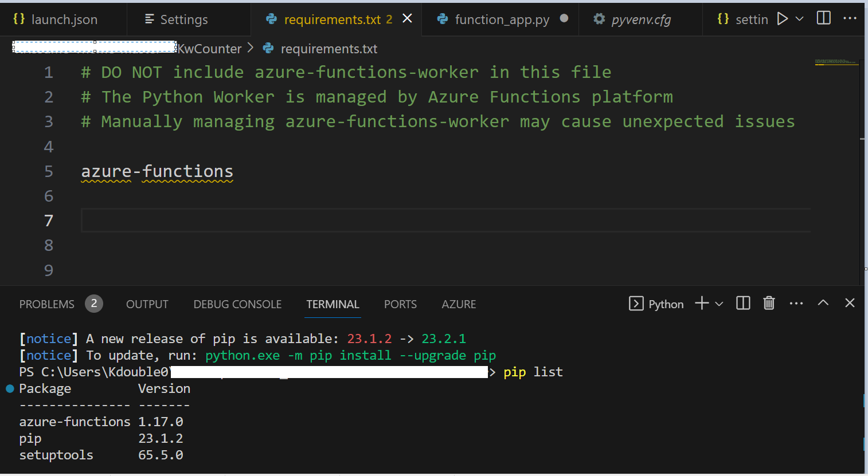The width and height of the screenshot is (868, 476).
Task: Click line number 1 in the gutter
Action: [49, 72]
